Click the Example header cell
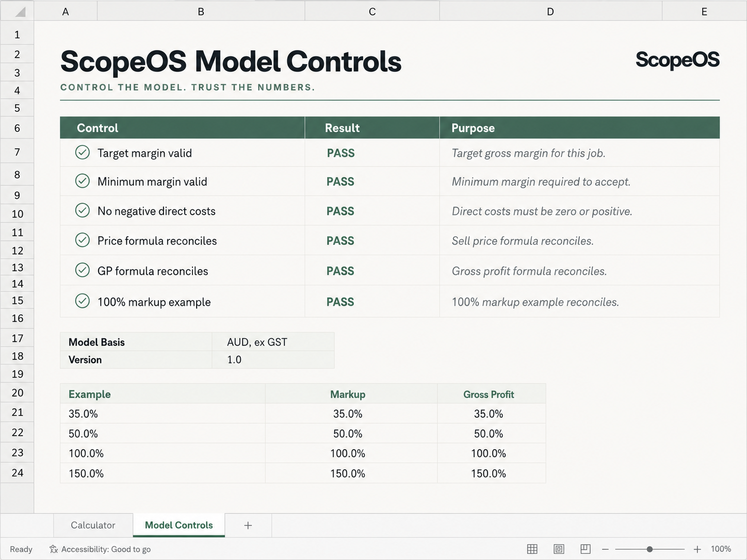 [x=163, y=394]
